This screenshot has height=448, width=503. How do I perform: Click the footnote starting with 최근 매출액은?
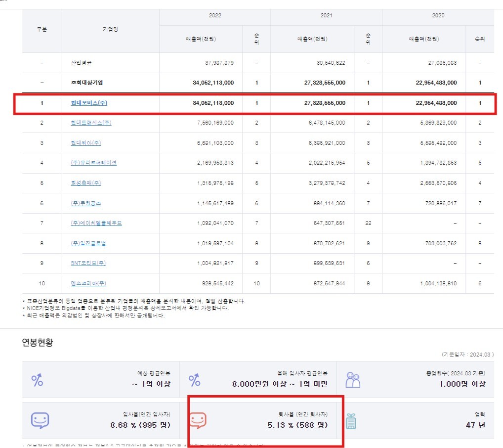click(93, 315)
